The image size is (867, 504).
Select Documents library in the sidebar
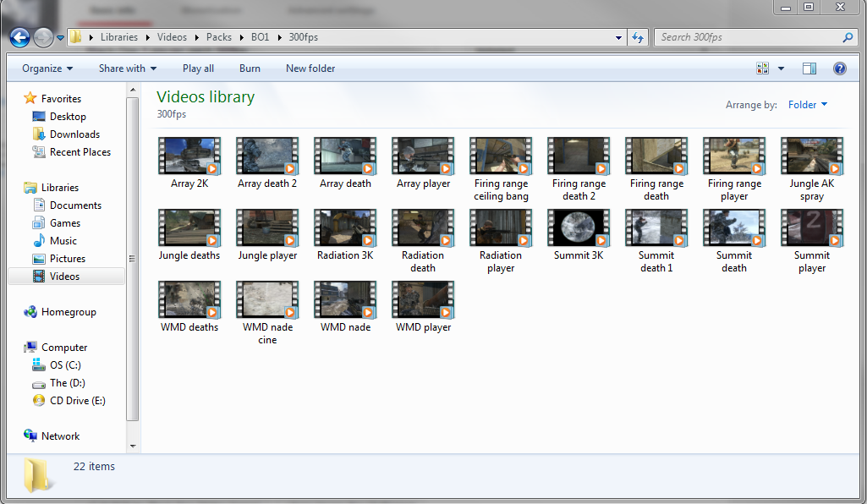pyautogui.click(x=75, y=205)
